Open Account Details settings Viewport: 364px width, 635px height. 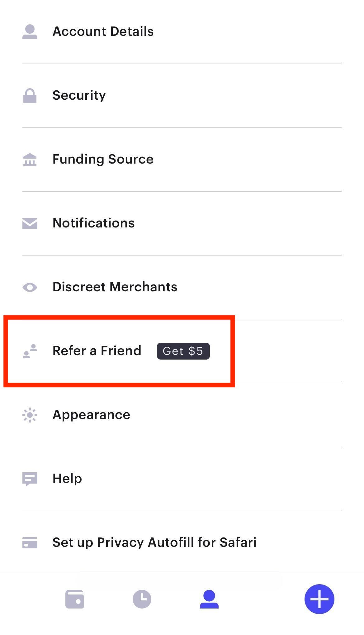[103, 32]
